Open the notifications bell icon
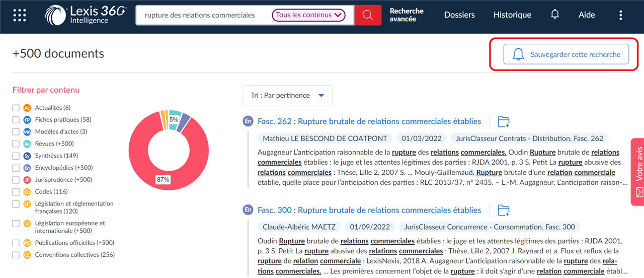644x278 pixels. (x=555, y=15)
